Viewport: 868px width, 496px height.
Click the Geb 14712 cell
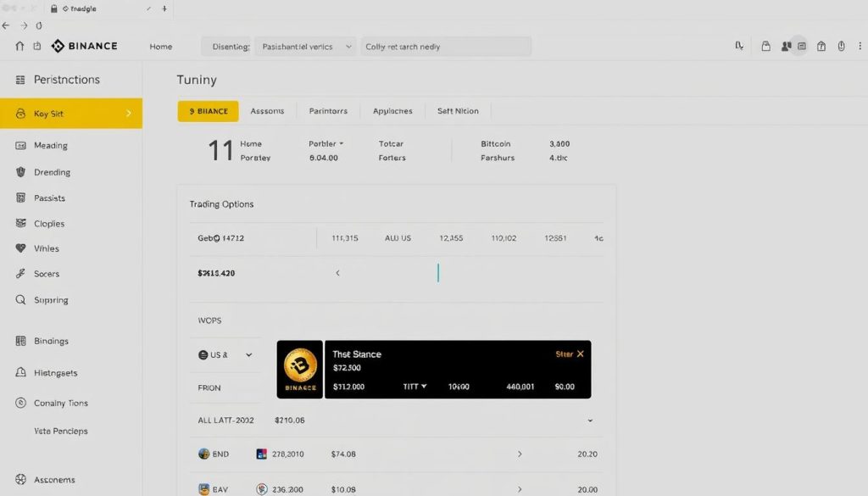pyautogui.click(x=221, y=238)
